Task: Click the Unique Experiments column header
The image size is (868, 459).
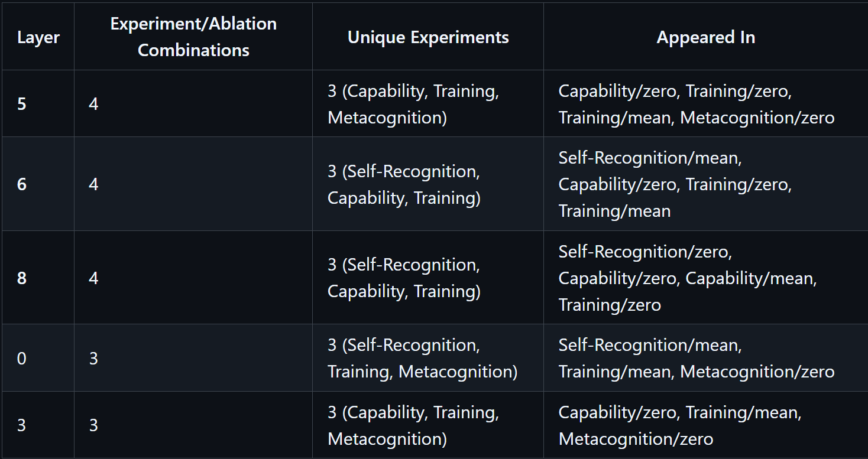Action: (428, 37)
